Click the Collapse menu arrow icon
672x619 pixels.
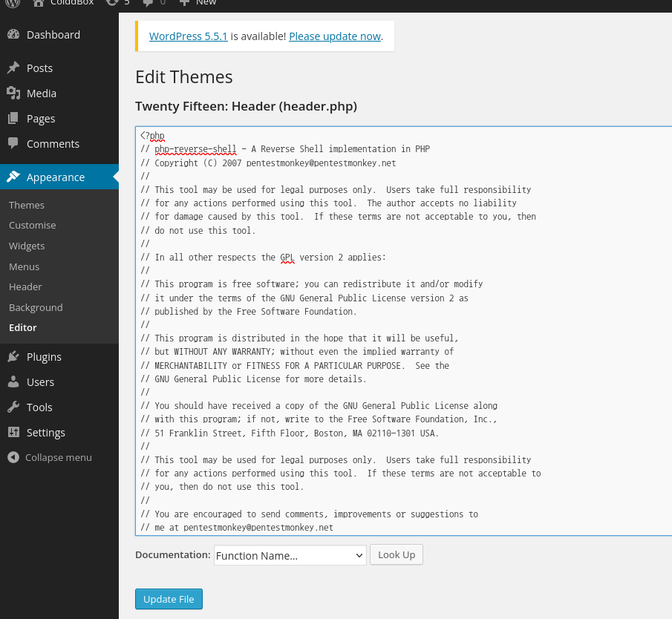point(13,457)
